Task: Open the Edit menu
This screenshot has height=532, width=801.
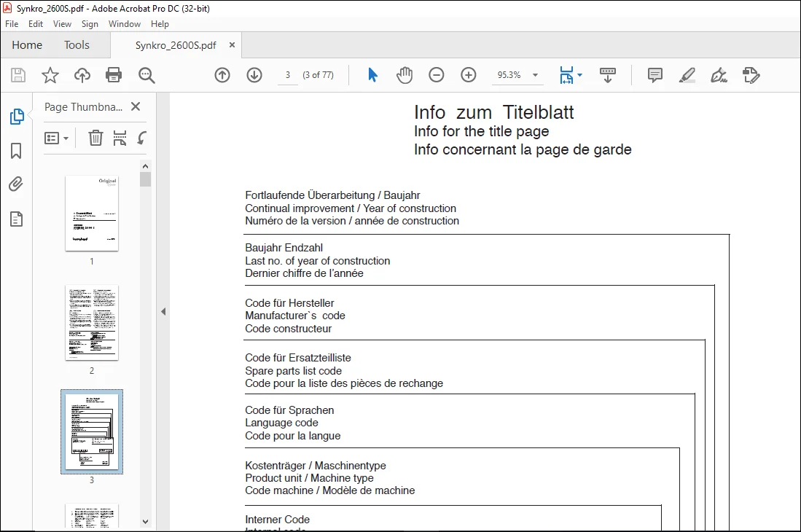Action: point(36,24)
